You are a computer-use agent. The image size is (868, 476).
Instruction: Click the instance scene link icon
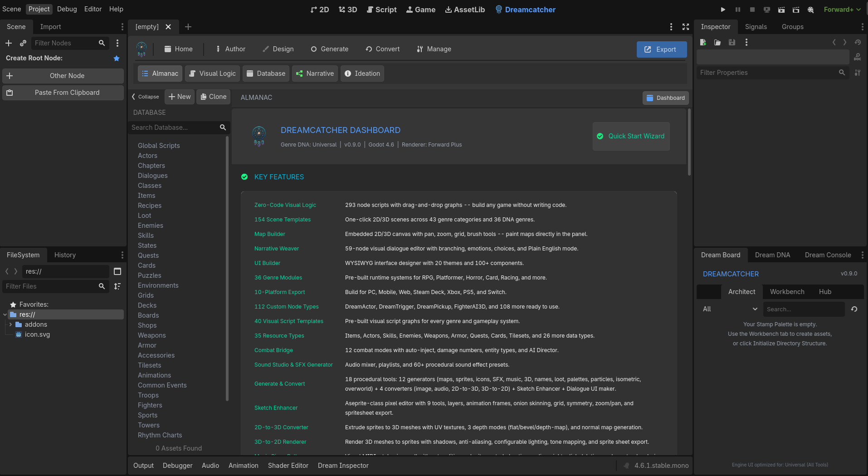23,43
